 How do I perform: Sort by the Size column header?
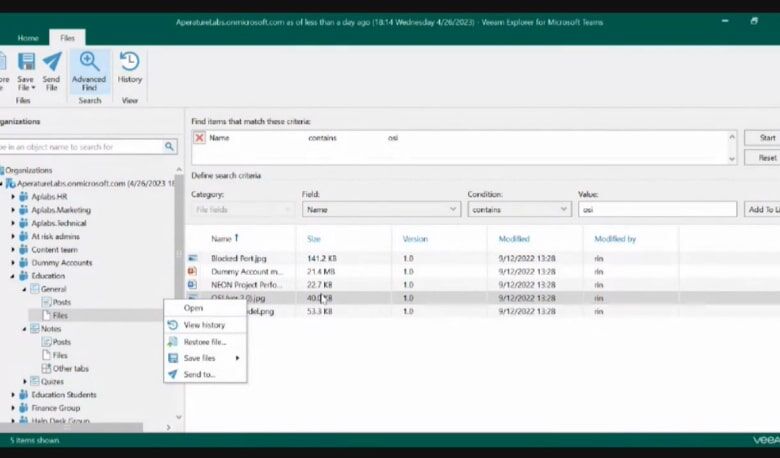click(x=314, y=239)
